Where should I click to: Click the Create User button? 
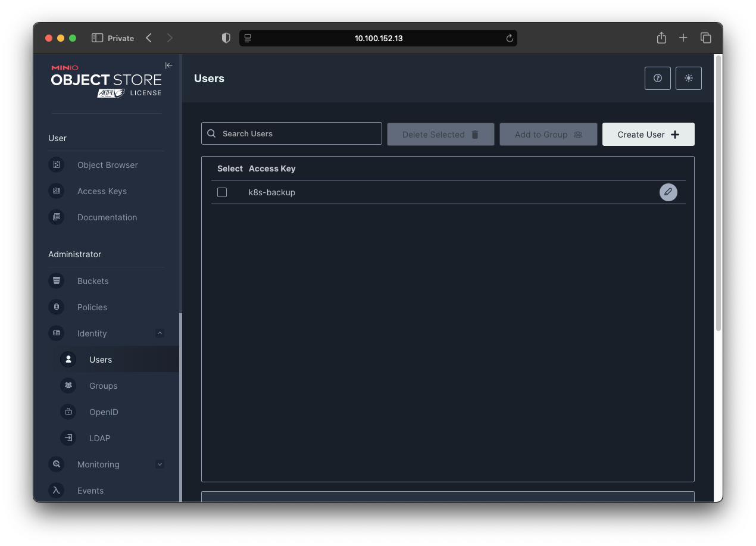(648, 134)
